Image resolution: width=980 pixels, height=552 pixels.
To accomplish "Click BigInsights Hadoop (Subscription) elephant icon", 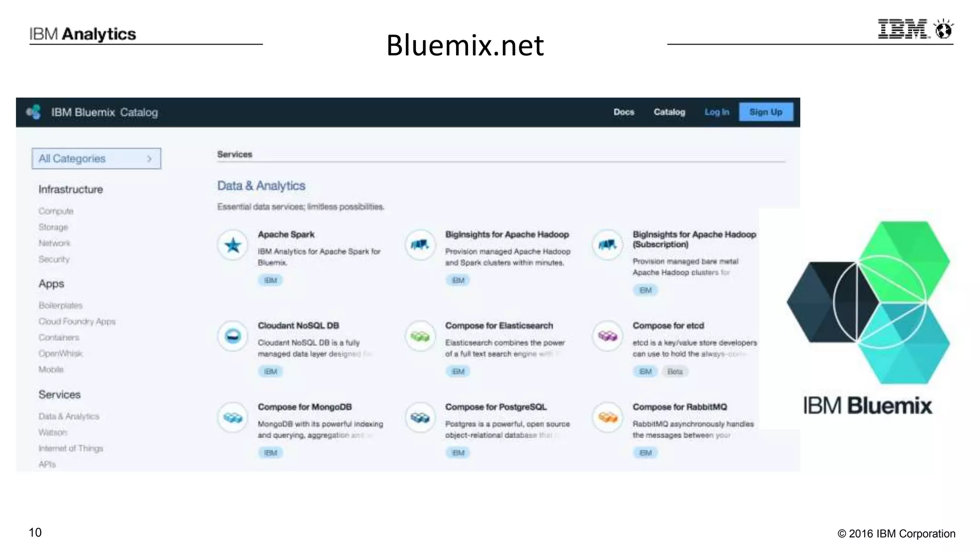I will pyautogui.click(x=607, y=245).
